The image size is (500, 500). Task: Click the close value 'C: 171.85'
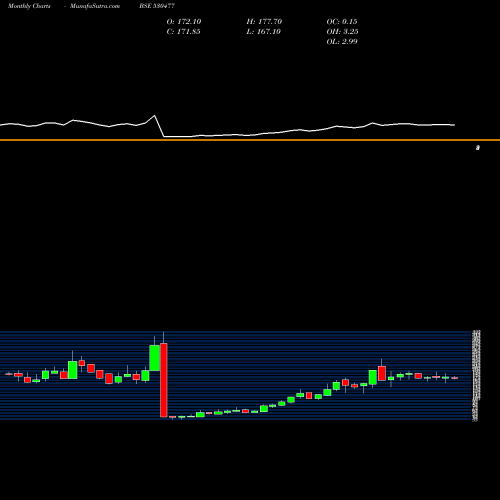point(183,31)
